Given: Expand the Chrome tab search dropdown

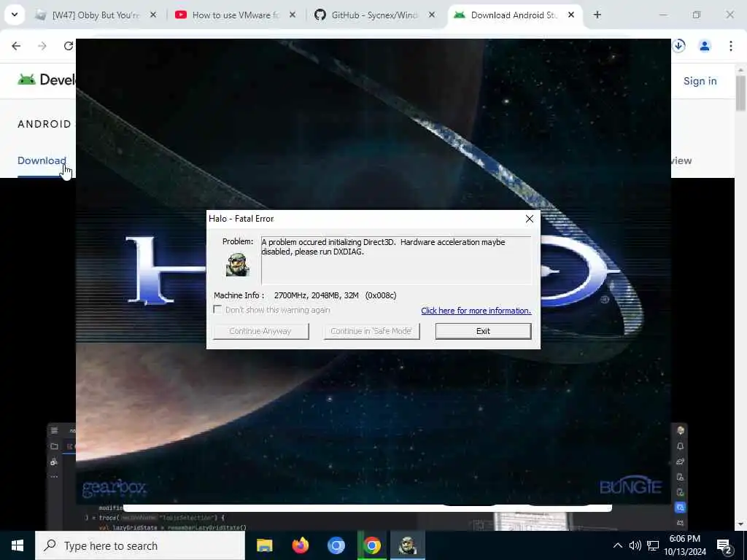Looking at the screenshot, I should click(15, 15).
